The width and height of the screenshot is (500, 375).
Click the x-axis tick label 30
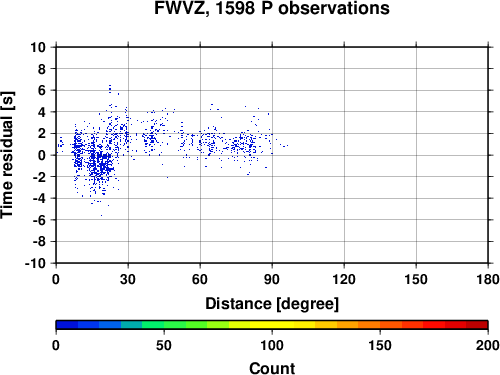pos(128,279)
